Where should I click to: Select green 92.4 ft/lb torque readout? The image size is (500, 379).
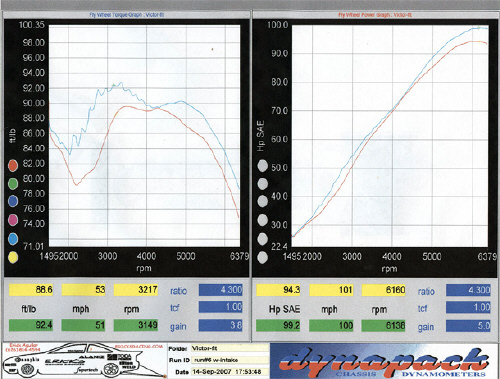click(x=31, y=325)
